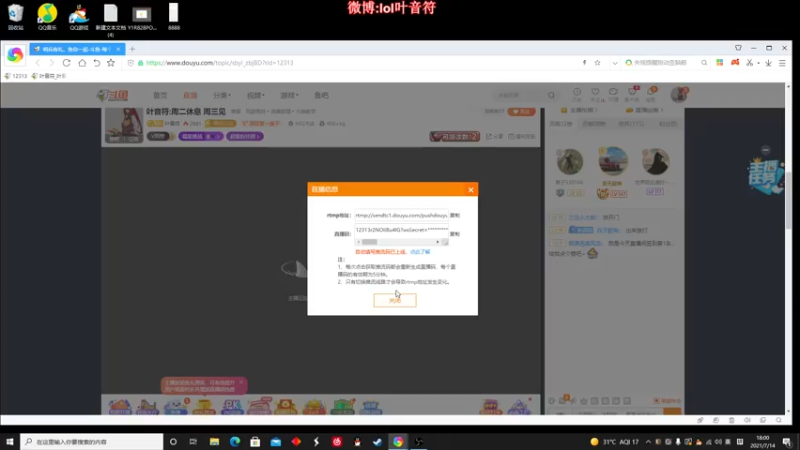Screen dimensions: 800x450
Task: Open the center top-ranked fan avatar
Action: (x=613, y=161)
